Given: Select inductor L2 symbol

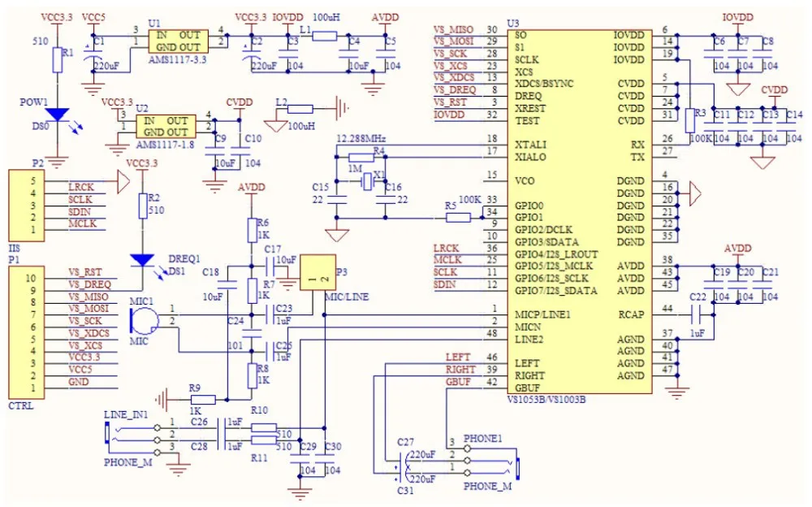Looking at the screenshot, I should point(300,109).
